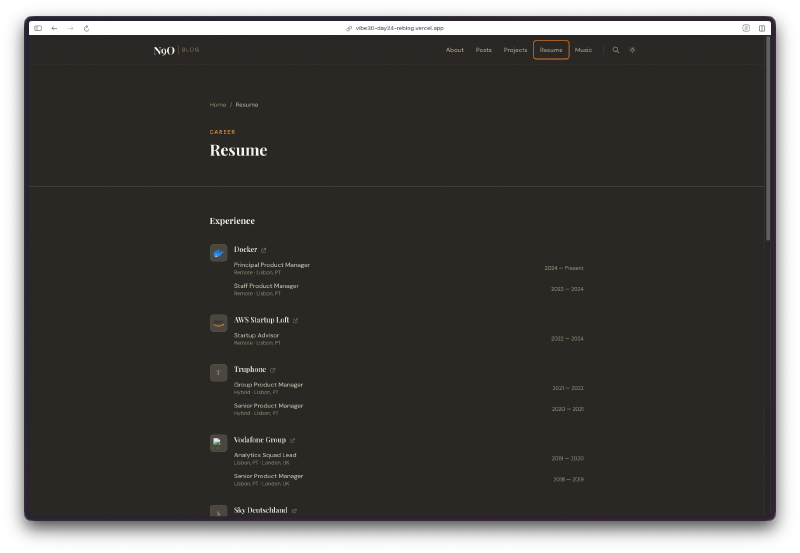This screenshot has width=800, height=553.
Task: Open the Music nav item
Action: [x=583, y=50]
